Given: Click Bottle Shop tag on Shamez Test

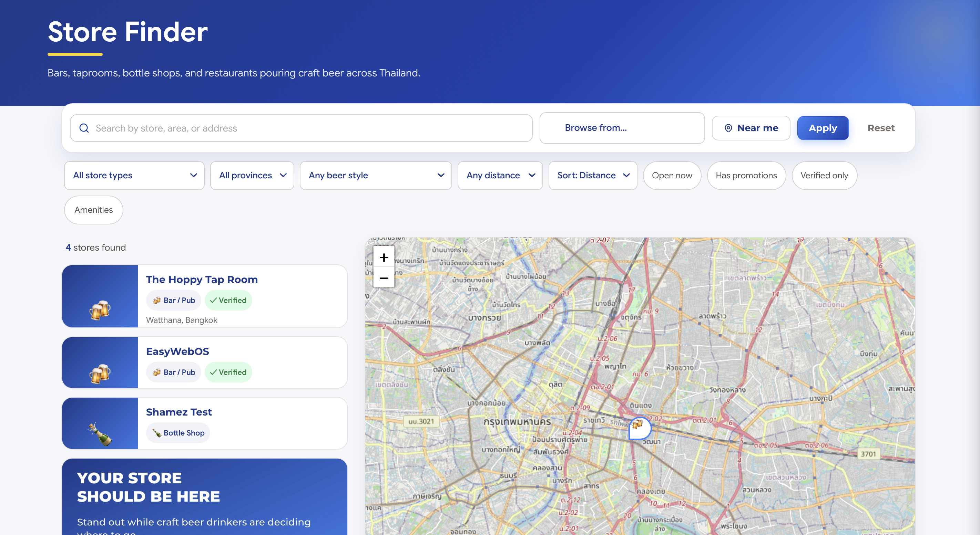Looking at the screenshot, I should 178,433.
